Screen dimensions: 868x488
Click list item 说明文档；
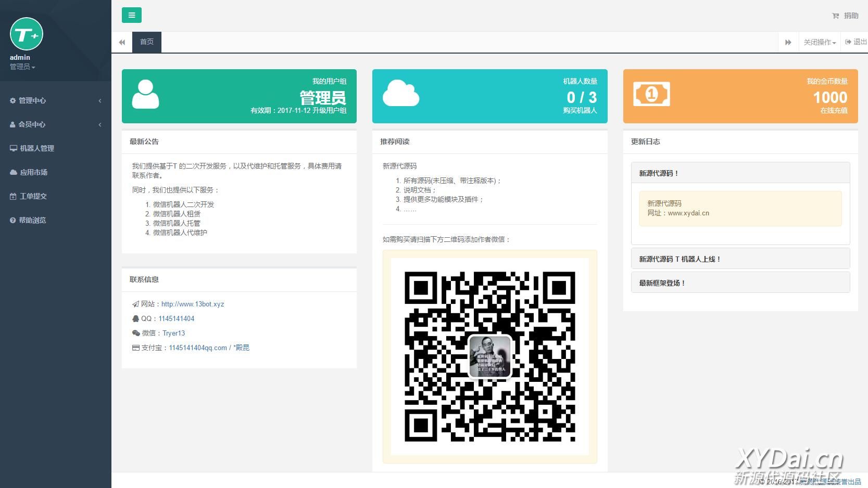point(420,190)
